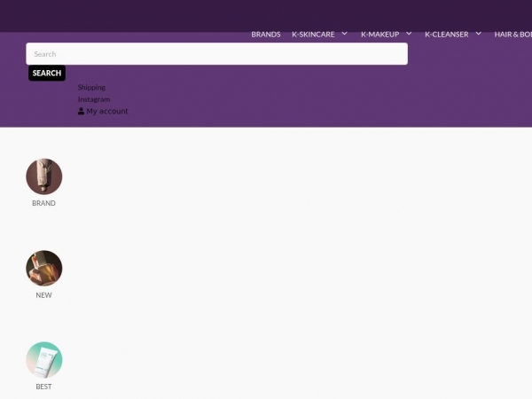Focus the Search text field

216,54
